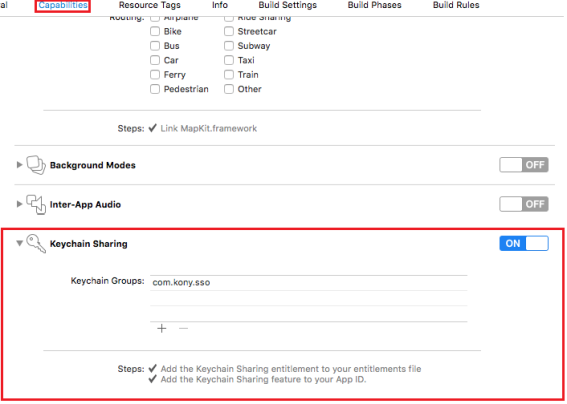Viewport: 567px width, 404px height.
Task: Check the Taxi routing option
Action: 229,60
